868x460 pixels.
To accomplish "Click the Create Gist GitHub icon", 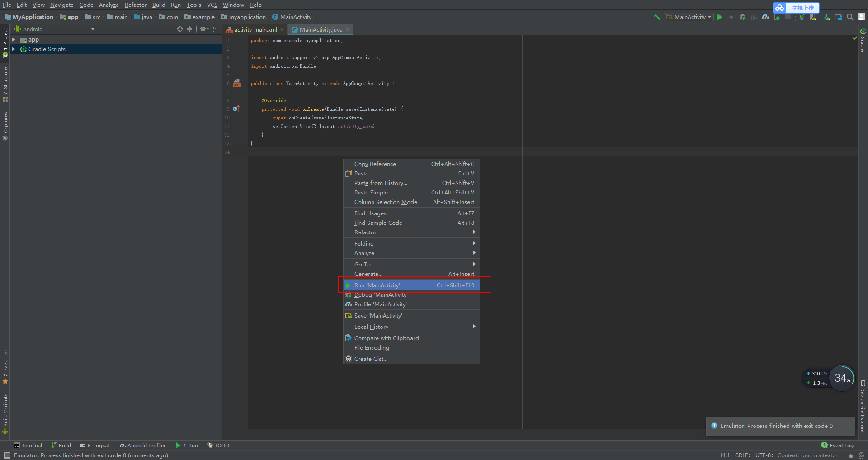I will click(349, 359).
